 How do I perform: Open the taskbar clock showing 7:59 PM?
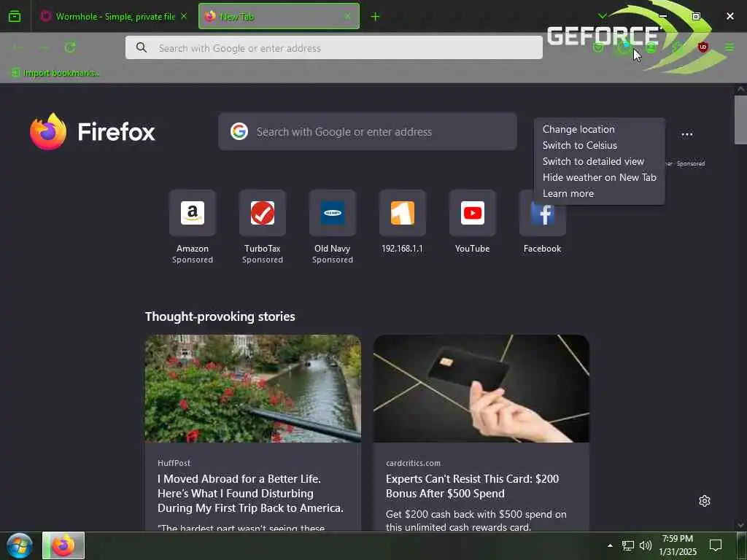tap(678, 545)
